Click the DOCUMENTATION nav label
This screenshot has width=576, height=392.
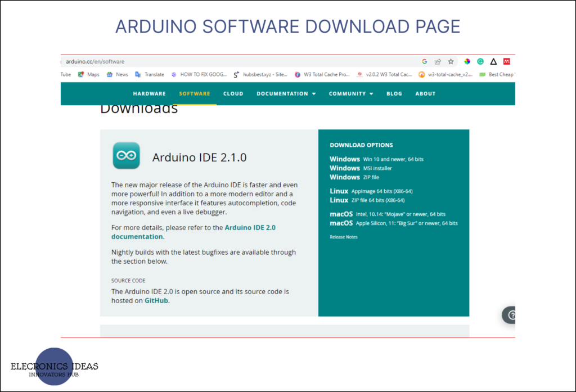[x=282, y=94]
